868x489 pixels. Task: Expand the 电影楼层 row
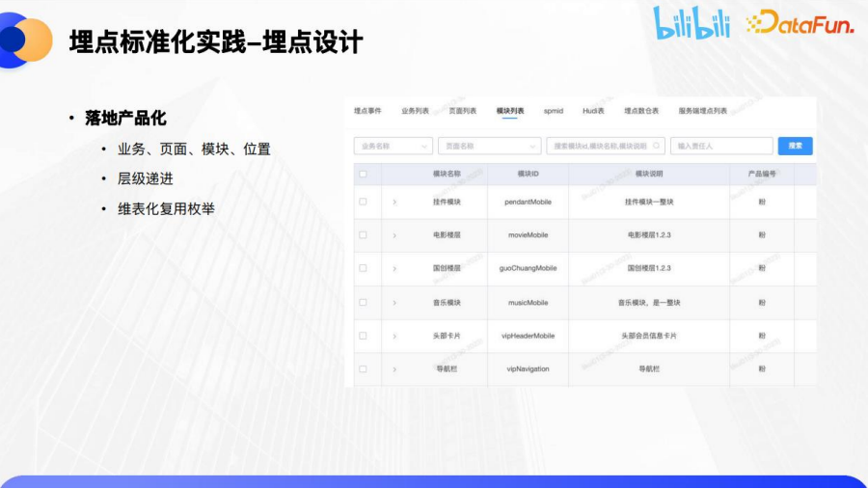pos(394,235)
